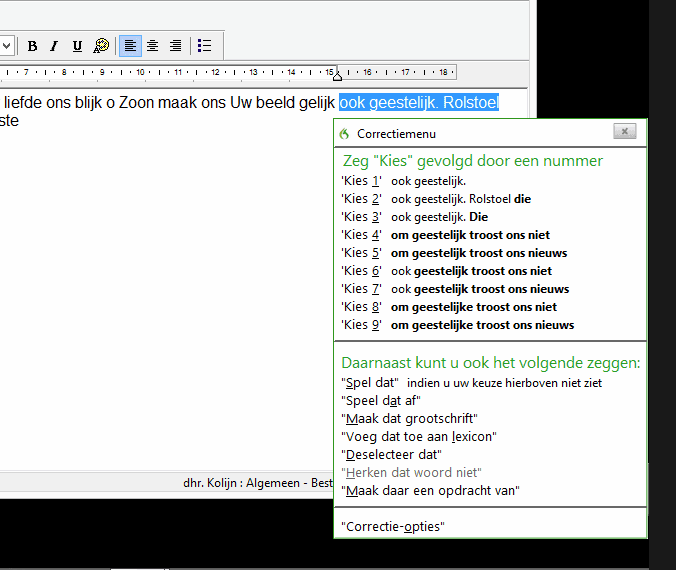The height and width of the screenshot is (570, 676).
Task: Open the text color palette icon
Action: coord(101,46)
